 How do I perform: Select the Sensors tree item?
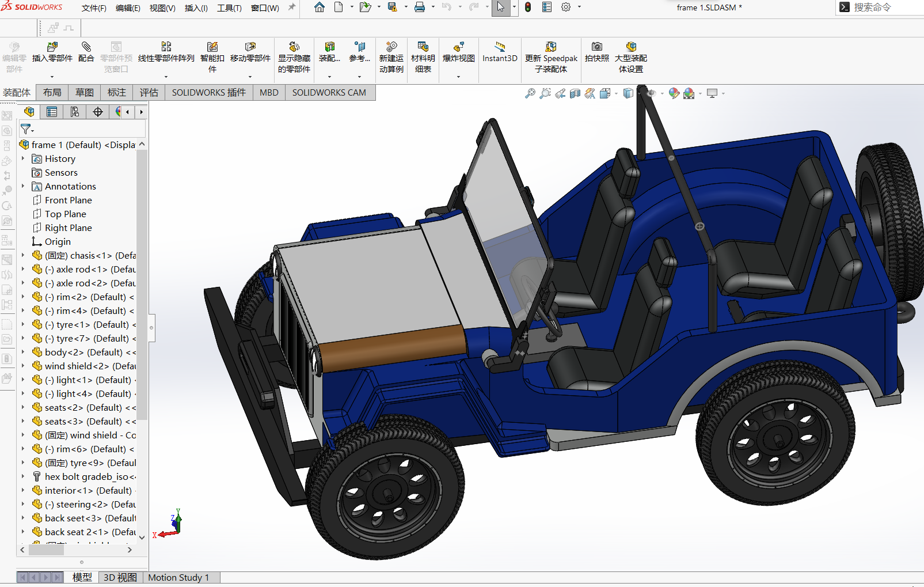tap(61, 172)
